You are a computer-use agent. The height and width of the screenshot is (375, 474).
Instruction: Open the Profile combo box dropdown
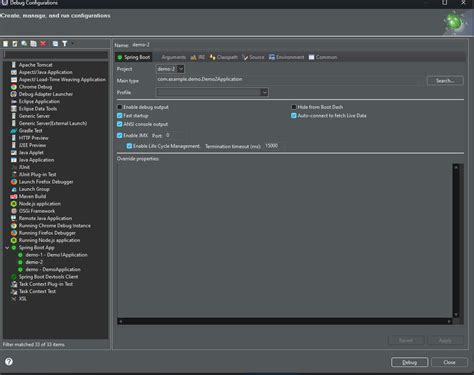pyautogui.click(x=212, y=92)
